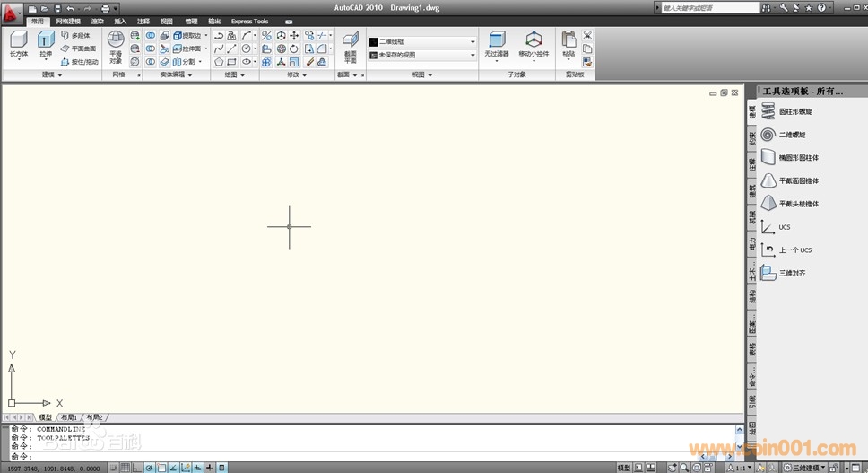Click the No Filter (无过滤器) icon
The image size is (868, 473).
(x=497, y=43)
